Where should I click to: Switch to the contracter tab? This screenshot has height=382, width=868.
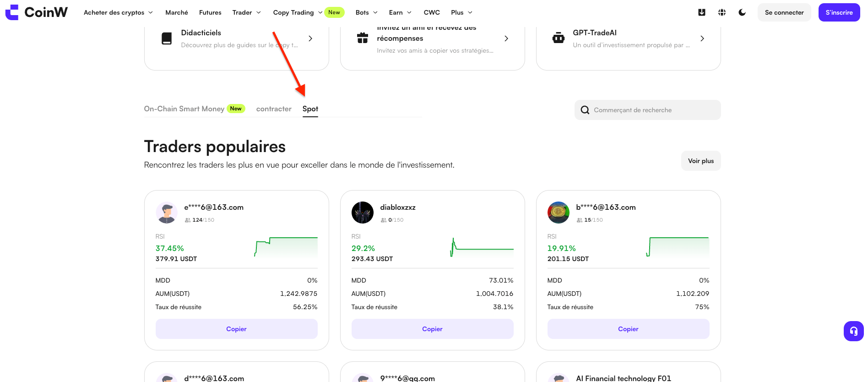point(274,109)
